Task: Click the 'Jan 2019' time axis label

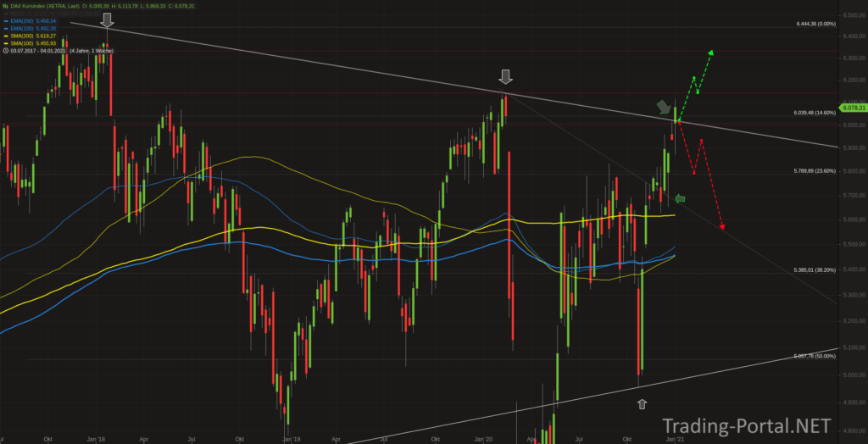Action: pos(292,439)
